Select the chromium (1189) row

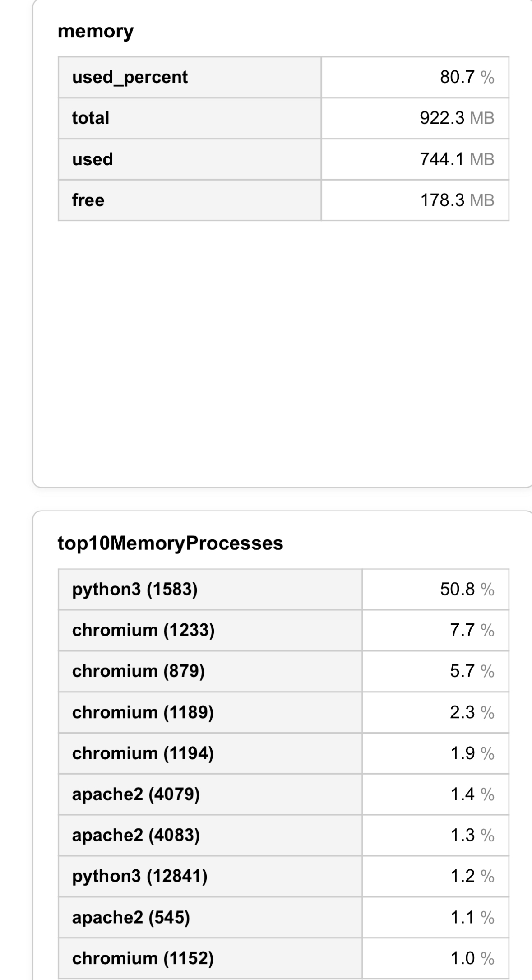143,712
